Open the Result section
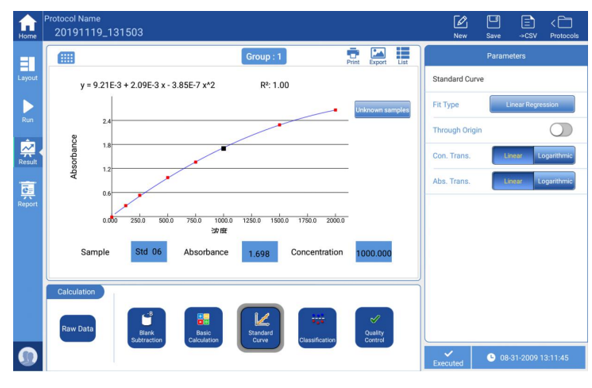 [x=28, y=152]
